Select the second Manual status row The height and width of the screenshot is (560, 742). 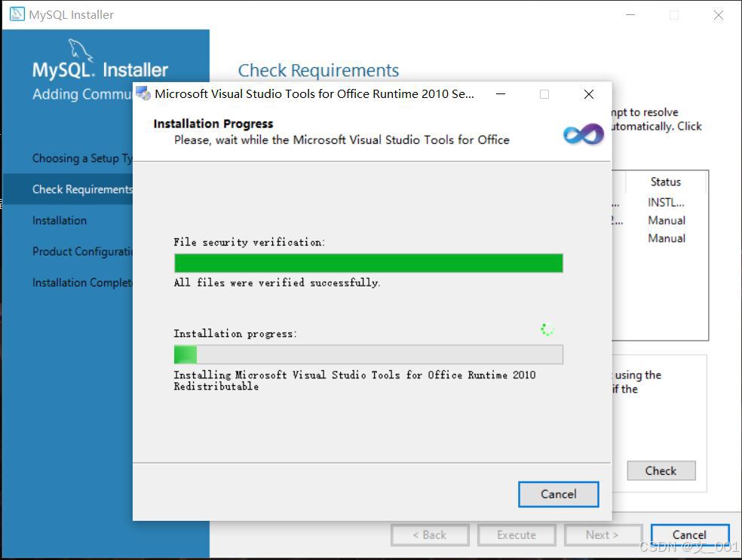tap(667, 238)
